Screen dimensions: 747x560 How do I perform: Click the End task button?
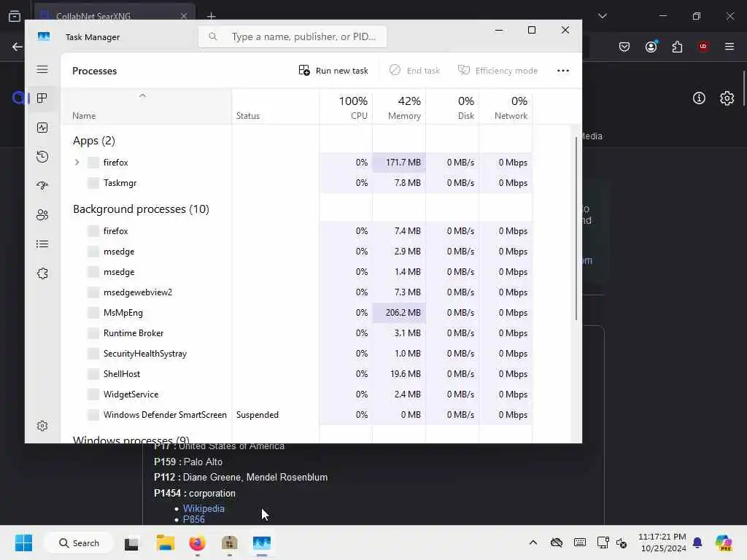click(x=414, y=71)
